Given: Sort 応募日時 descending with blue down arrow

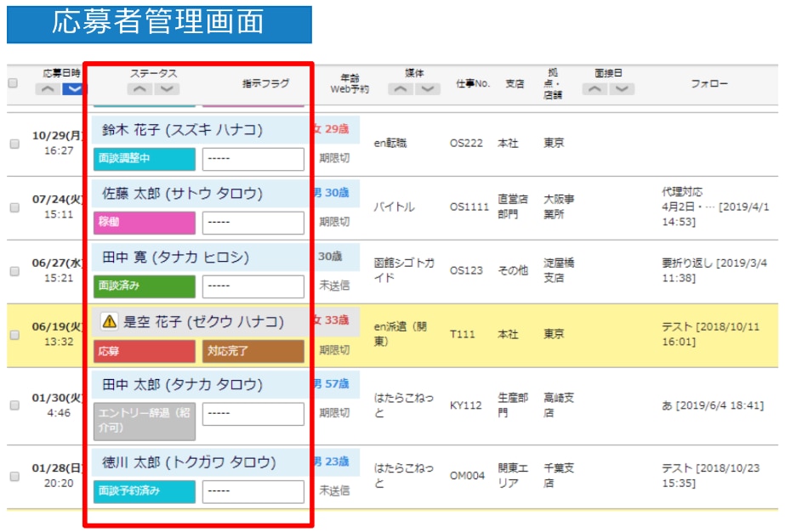Looking at the screenshot, I should coord(74,88).
